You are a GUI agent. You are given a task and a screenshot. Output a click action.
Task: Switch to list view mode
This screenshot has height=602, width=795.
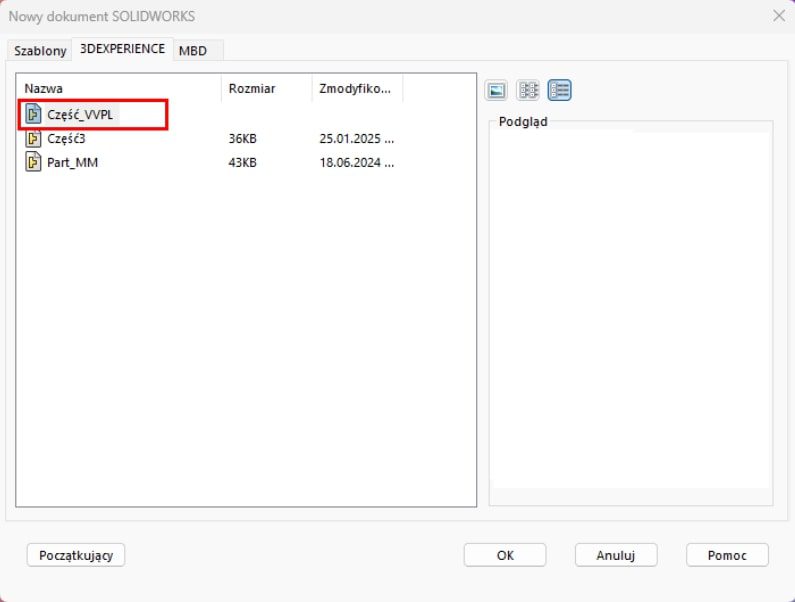pyautogui.click(x=528, y=90)
